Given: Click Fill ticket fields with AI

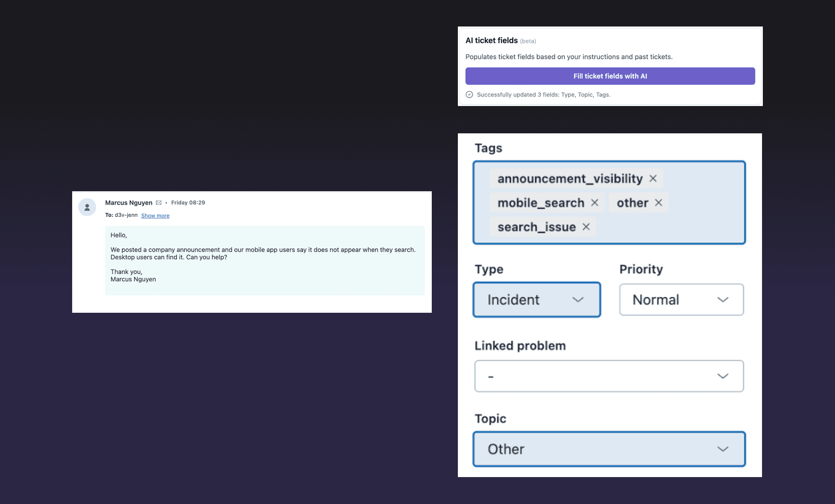Looking at the screenshot, I should (x=610, y=76).
